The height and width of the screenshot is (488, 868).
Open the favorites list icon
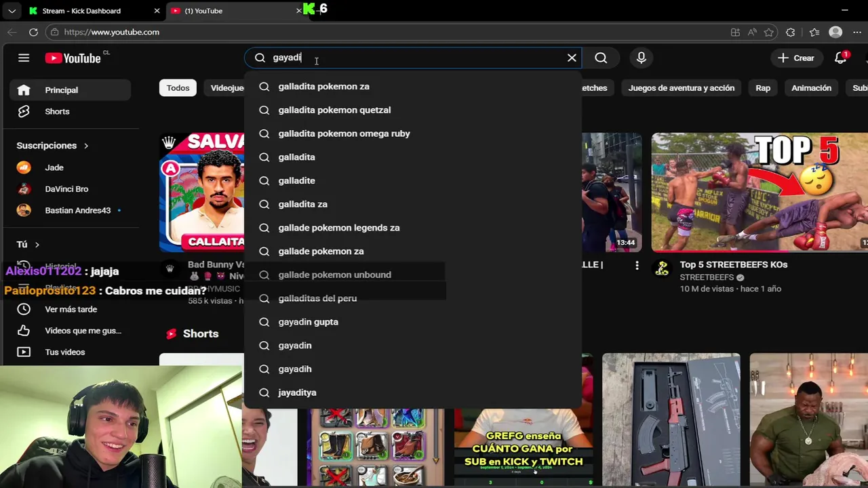pos(814,32)
